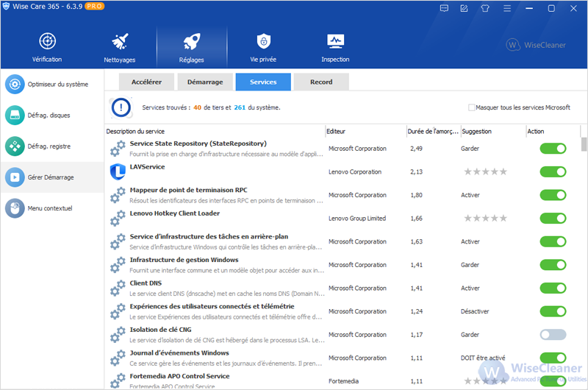Screen dimensions: 588x390
Task: Sort by Description du service column
Action: click(x=215, y=132)
